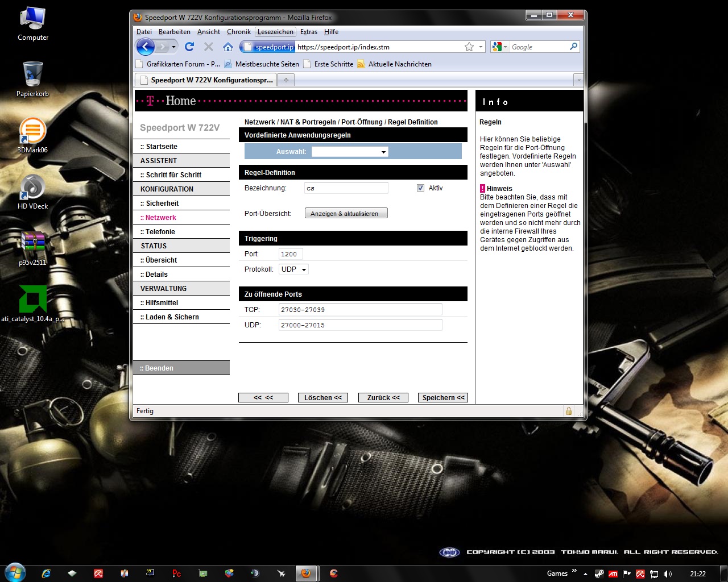Open the ati_catalyst_10.4a installer icon
The image size is (728, 582).
32,304
